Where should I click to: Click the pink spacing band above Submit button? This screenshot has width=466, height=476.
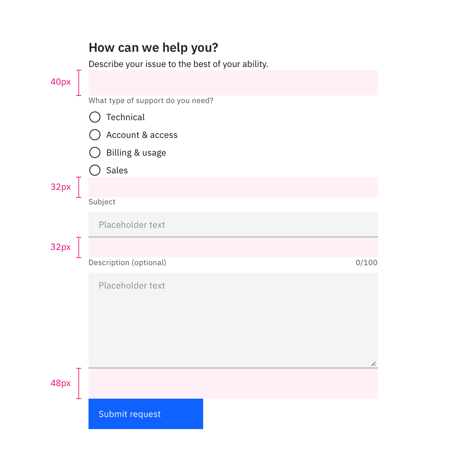pos(233,383)
